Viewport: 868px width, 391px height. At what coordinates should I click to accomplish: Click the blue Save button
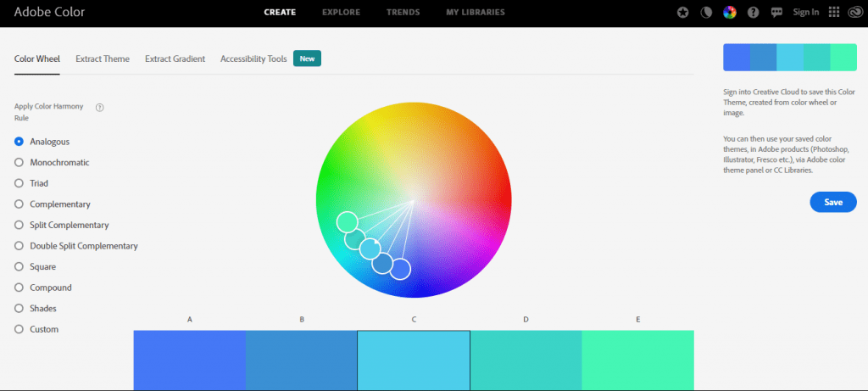[833, 202]
